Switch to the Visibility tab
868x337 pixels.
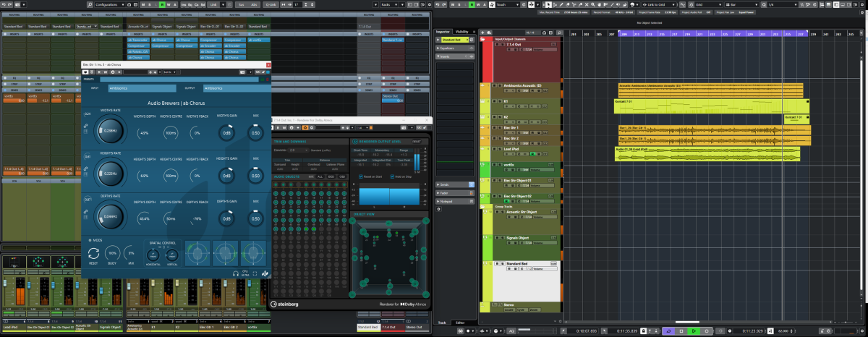coord(461,32)
